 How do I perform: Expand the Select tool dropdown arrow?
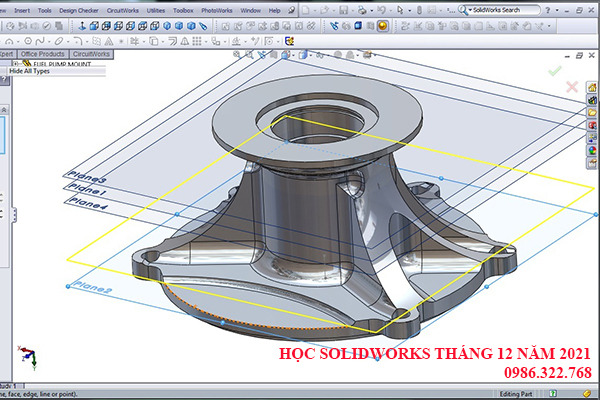pyautogui.click(x=409, y=11)
